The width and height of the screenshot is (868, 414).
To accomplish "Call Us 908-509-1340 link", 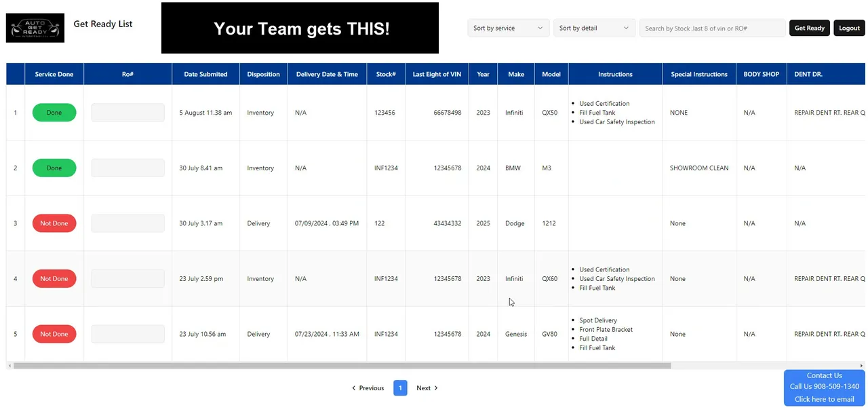I will pyautogui.click(x=824, y=387).
